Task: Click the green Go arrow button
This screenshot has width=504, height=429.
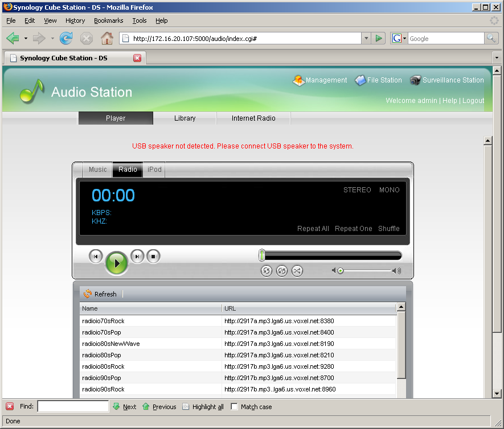Action: (379, 39)
